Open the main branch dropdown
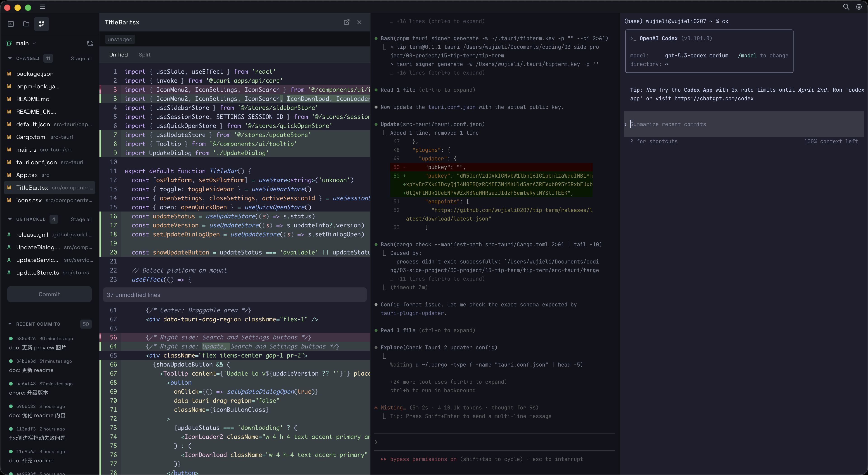The image size is (868, 475). pyautogui.click(x=22, y=43)
